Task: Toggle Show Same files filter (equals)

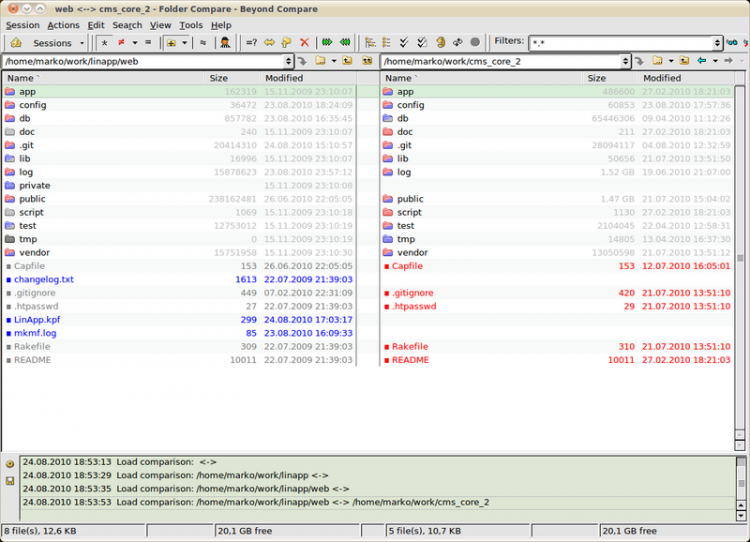Action: pyautogui.click(x=148, y=43)
